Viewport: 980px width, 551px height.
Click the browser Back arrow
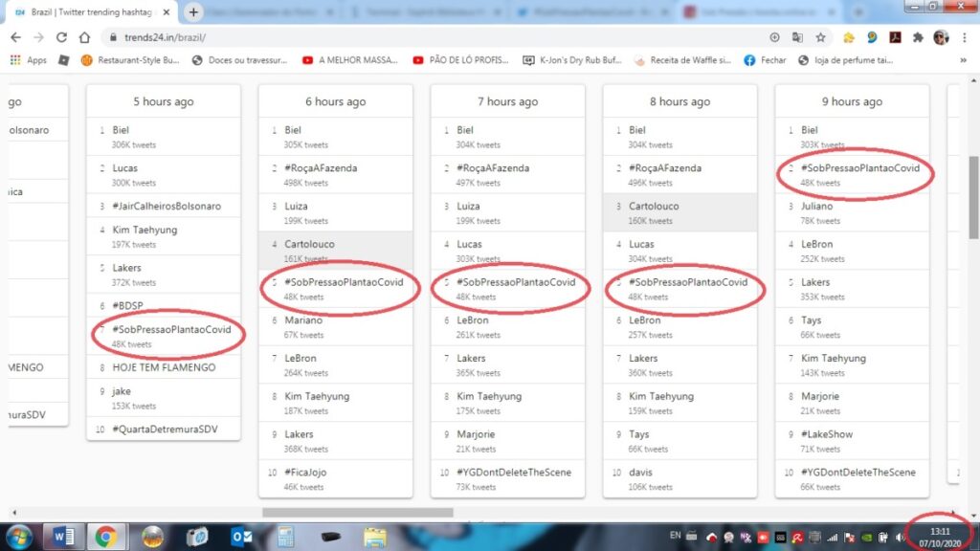(15, 37)
